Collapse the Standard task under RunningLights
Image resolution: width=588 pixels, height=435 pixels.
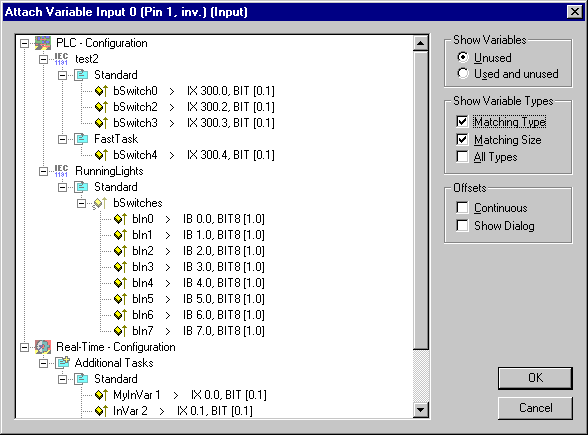coord(63,188)
